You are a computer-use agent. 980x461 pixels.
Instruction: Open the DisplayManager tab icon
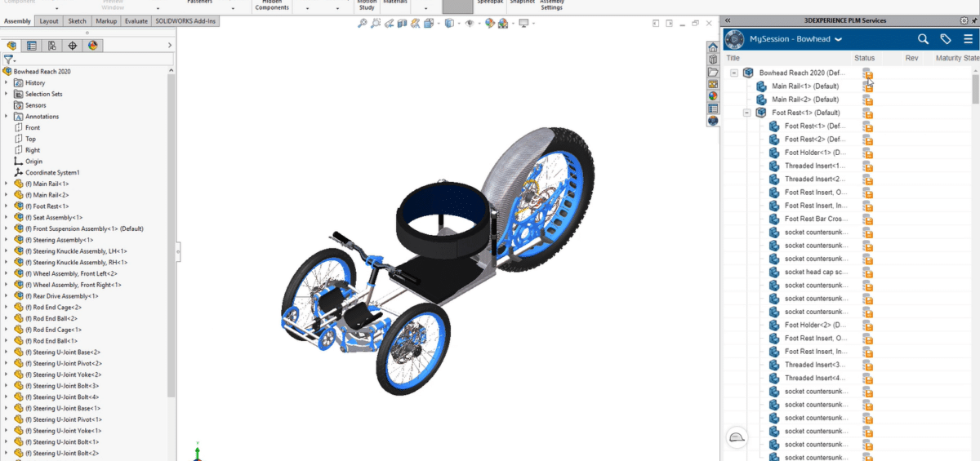[x=93, y=46]
